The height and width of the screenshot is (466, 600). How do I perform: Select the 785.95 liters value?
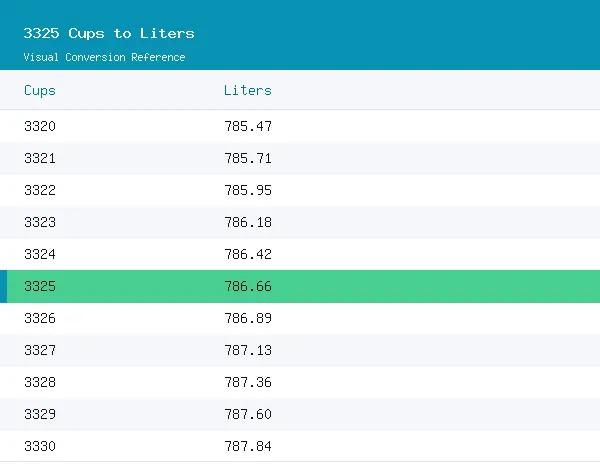(x=248, y=190)
